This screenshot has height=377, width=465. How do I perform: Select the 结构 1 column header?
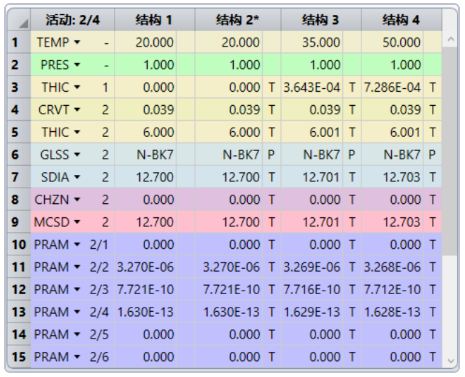tap(154, 20)
